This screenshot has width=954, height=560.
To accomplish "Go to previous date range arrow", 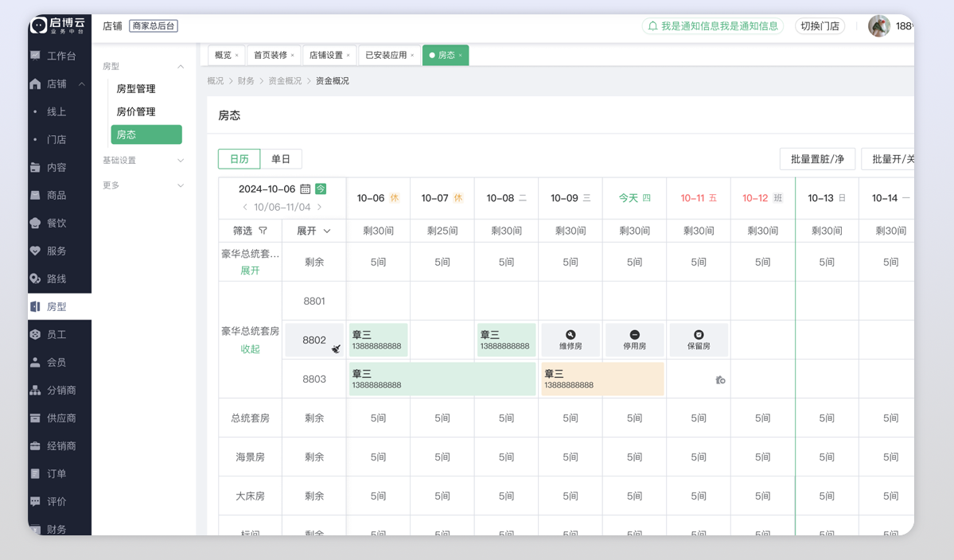I will point(245,208).
